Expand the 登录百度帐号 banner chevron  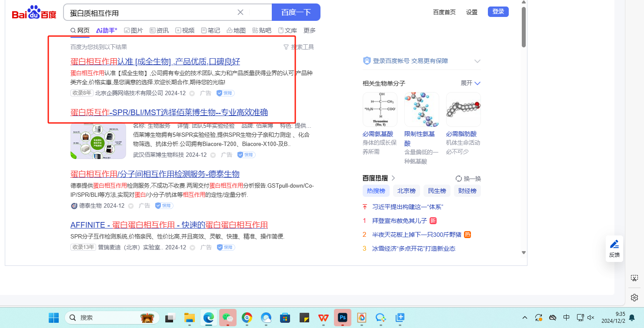pyautogui.click(x=477, y=61)
